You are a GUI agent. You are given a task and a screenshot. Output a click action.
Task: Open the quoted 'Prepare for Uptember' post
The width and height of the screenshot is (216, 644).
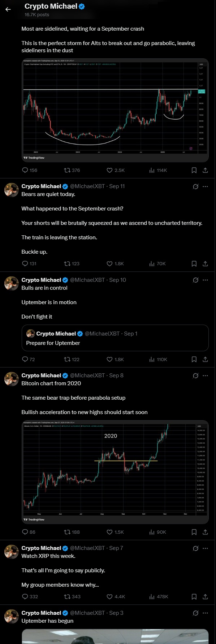coord(115,338)
